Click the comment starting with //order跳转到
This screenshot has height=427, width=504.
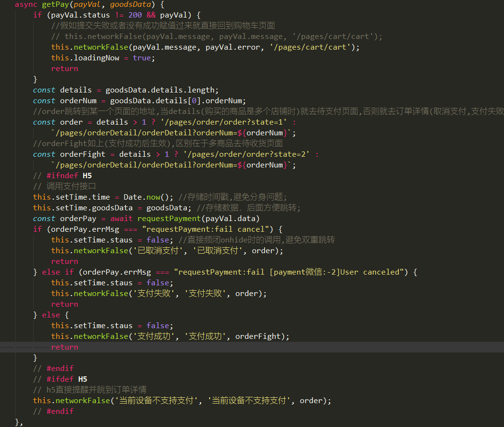pyautogui.click(x=269, y=111)
